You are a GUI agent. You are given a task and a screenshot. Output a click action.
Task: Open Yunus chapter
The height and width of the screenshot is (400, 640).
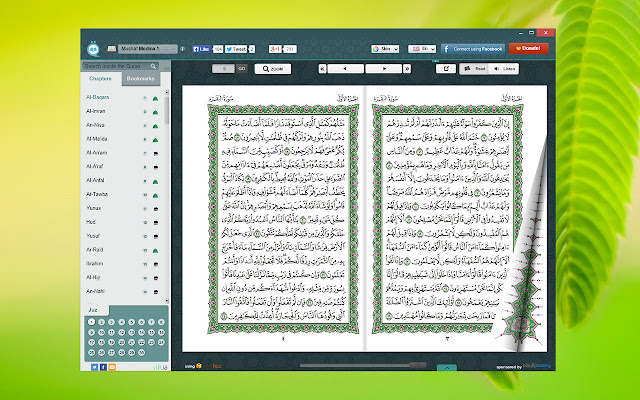[x=93, y=209]
